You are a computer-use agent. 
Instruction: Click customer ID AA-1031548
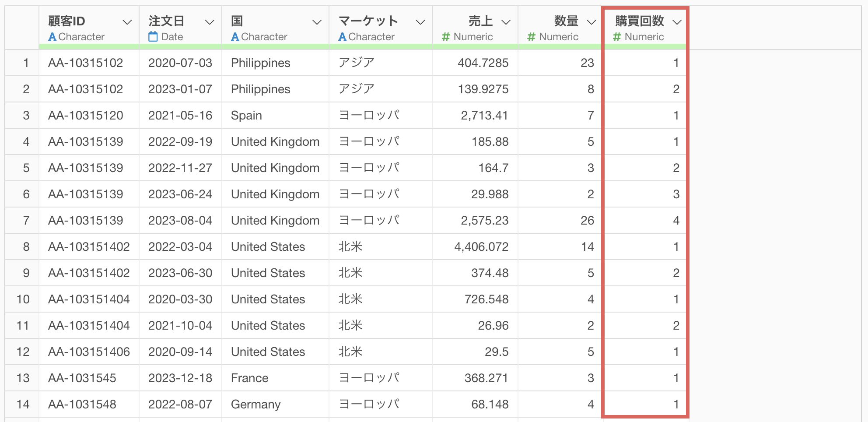click(x=82, y=404)
